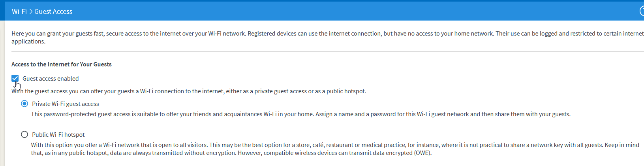Uncheck the Guest access enabled checkbox

15,78
